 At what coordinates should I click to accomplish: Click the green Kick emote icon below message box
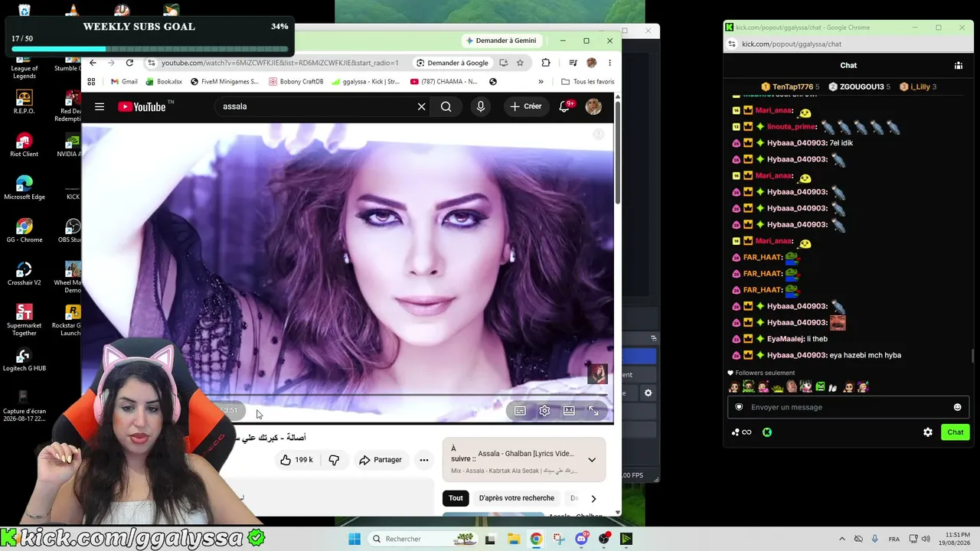(x=767, y=432)
